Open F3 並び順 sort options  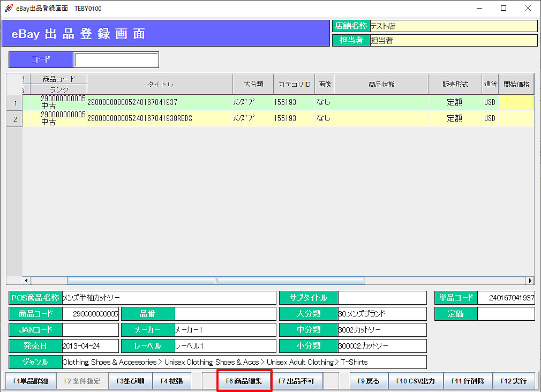pos(130,381)
